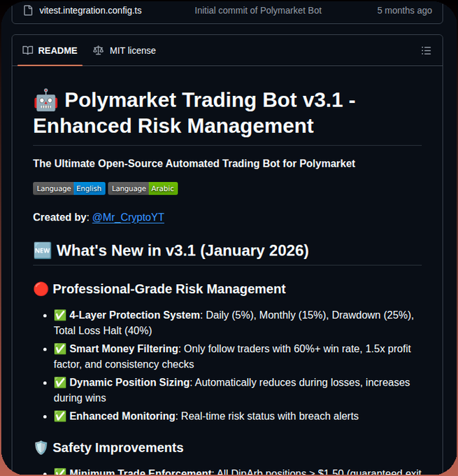Open the @Mr_CryptoYT profile link
This screenshot has width=458, height=476.
(x=128, y=218)
